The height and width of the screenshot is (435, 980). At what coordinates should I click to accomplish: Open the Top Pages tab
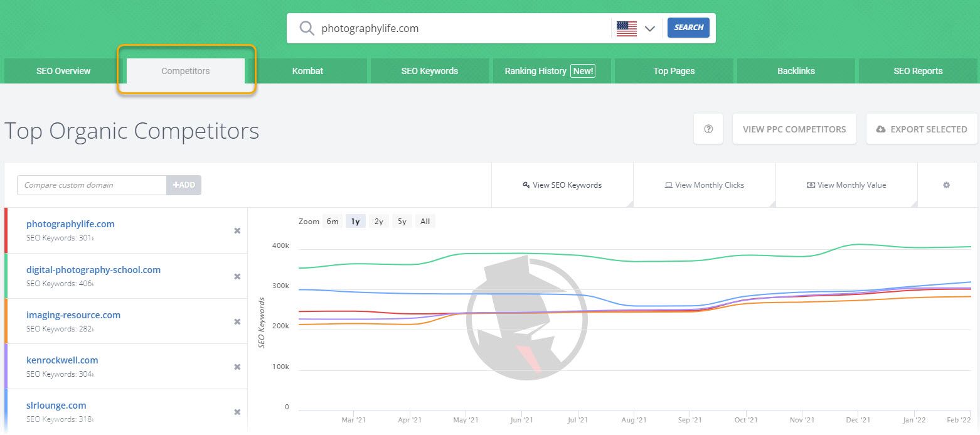(x=674, y=71)
